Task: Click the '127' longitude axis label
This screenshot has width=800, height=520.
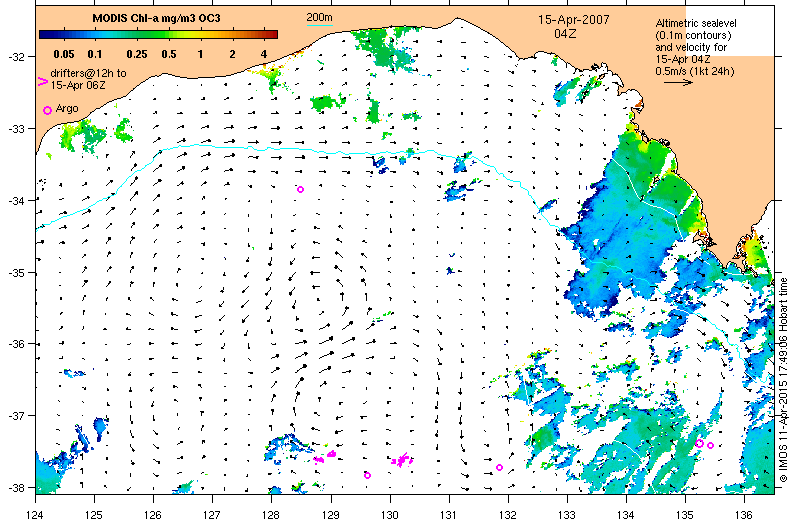Action: click(x=212, y=514)
